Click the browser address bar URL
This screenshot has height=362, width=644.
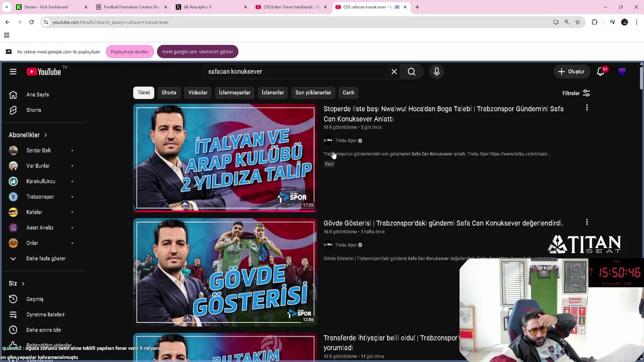pyautogui.click(x=111, y=22)
